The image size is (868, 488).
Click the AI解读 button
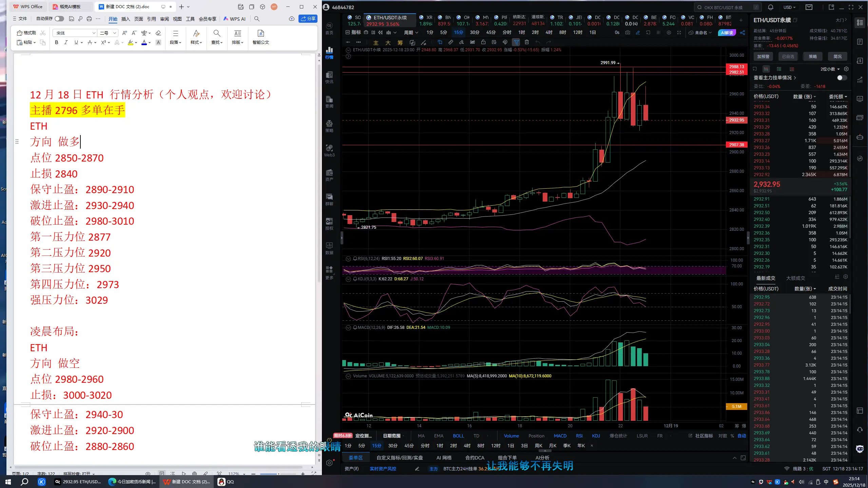(x=727, y=33)
